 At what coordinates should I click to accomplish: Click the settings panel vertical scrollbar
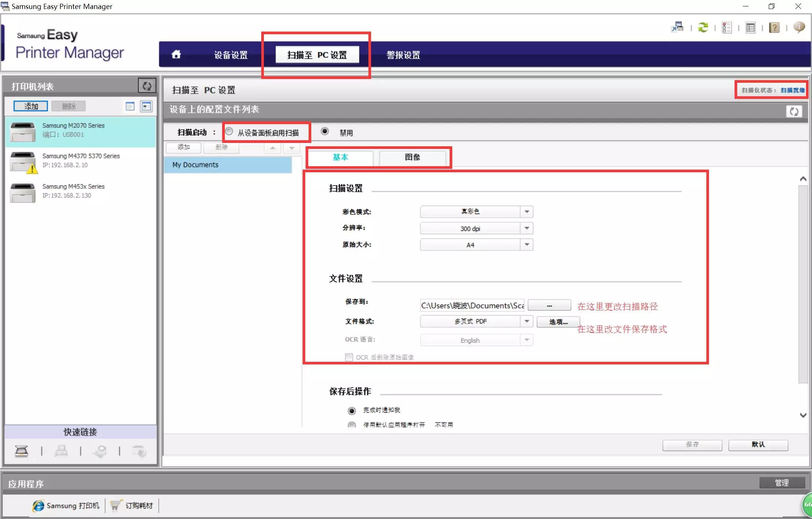click(x=803, y=284)
